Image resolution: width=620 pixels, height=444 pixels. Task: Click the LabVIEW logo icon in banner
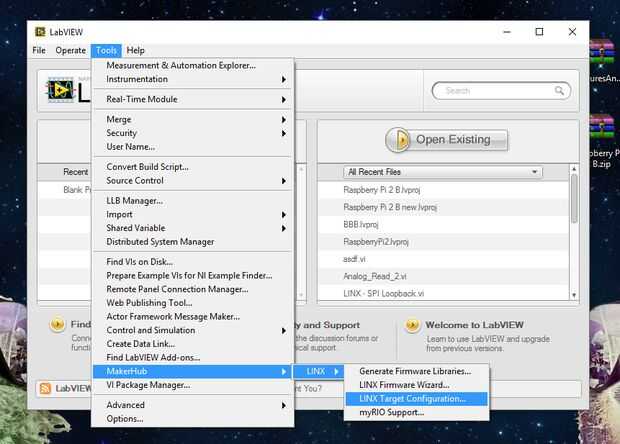pyautogui.click(x=60, y=91)
